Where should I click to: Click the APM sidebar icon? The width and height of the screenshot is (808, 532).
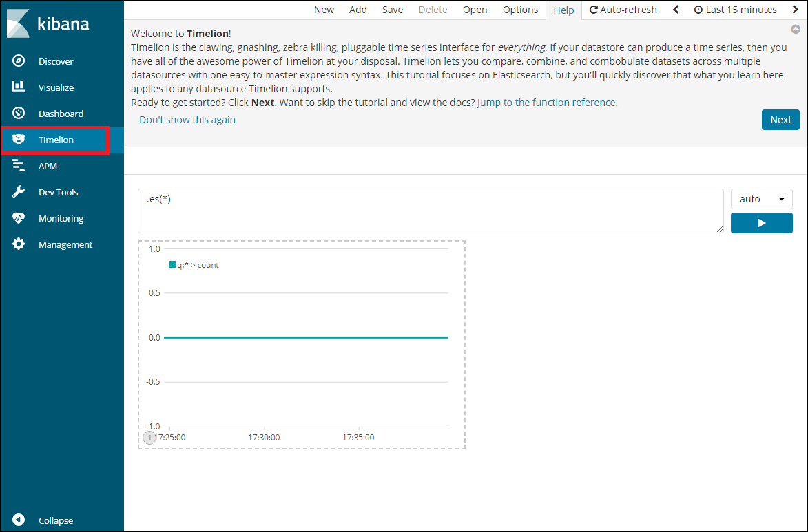click(x=19, y=166)
